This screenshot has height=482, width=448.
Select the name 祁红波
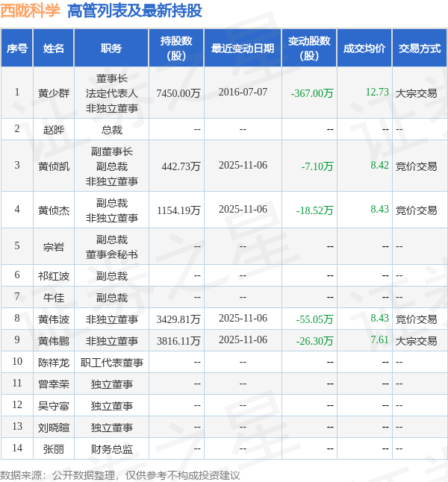[x=54, y=276]
